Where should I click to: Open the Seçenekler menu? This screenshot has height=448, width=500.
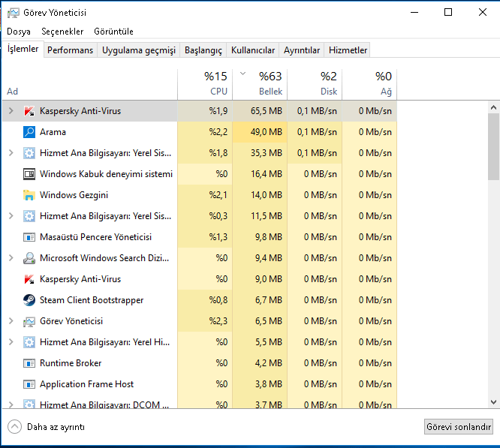point(62,32)
